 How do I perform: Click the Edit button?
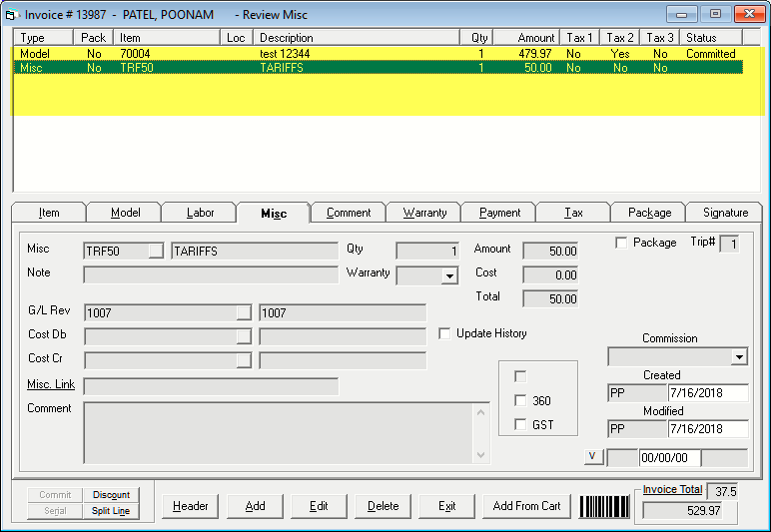(319, 506)
